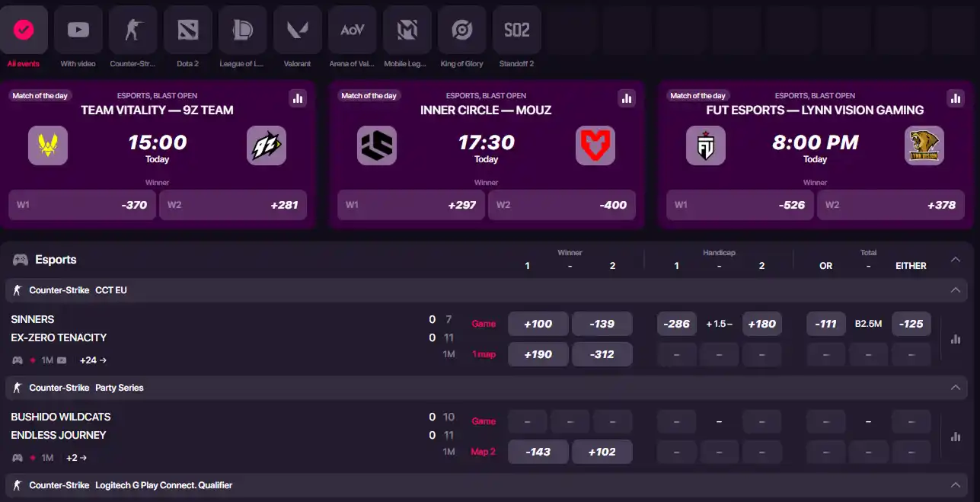Click Esports section gamepad icon
The image size is (980, 502).
(x=21, y=260)
